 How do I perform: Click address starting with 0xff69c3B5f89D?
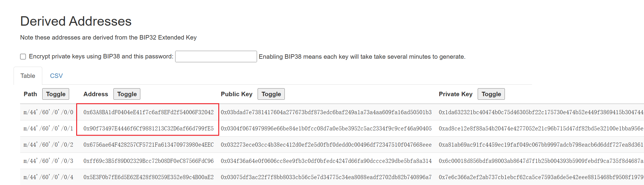[x=148, y=161]
